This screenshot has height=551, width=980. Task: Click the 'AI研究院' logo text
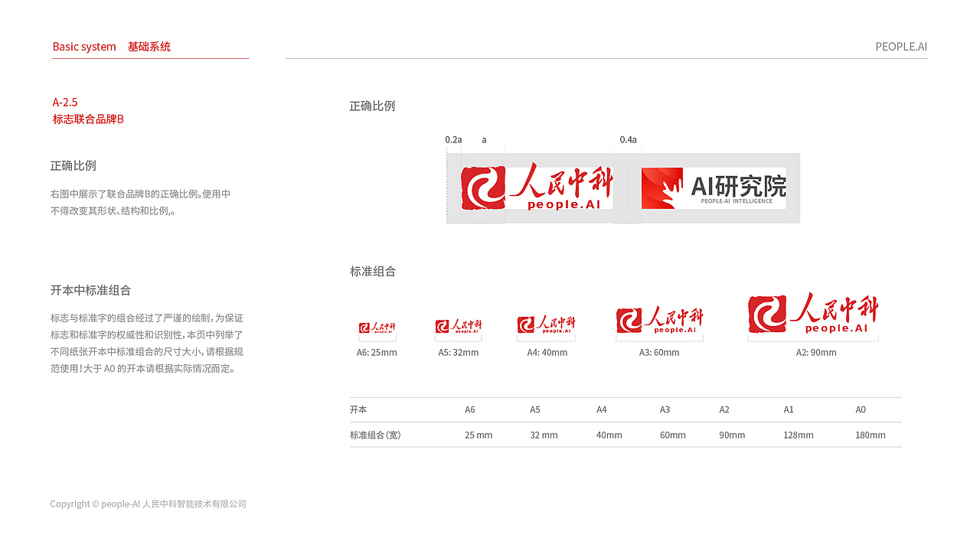tap(738, 186)
